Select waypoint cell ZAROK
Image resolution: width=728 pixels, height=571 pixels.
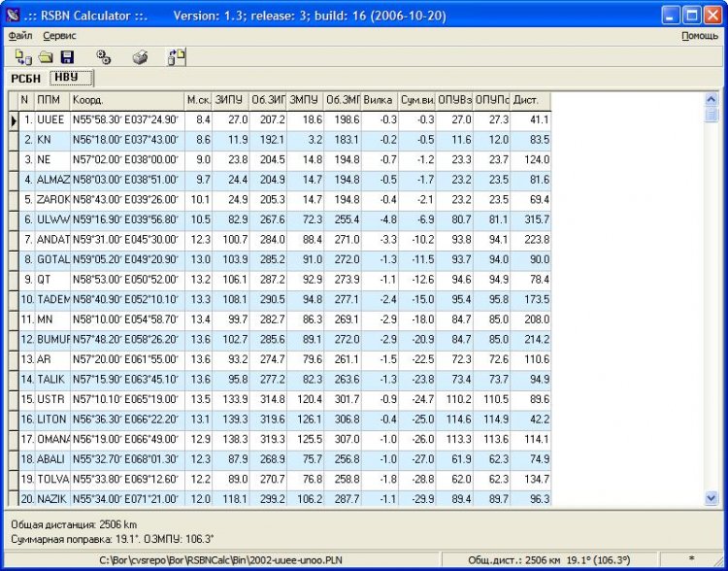pos(52,201)
